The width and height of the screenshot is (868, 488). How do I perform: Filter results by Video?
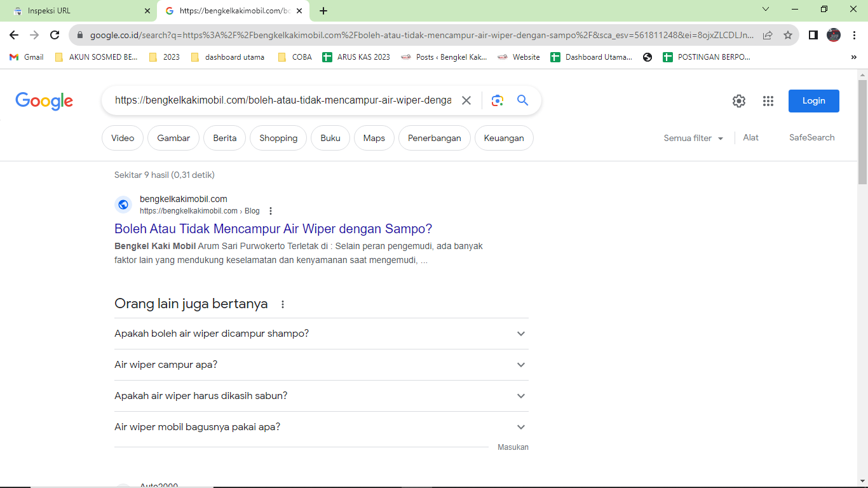coord(123,138)
